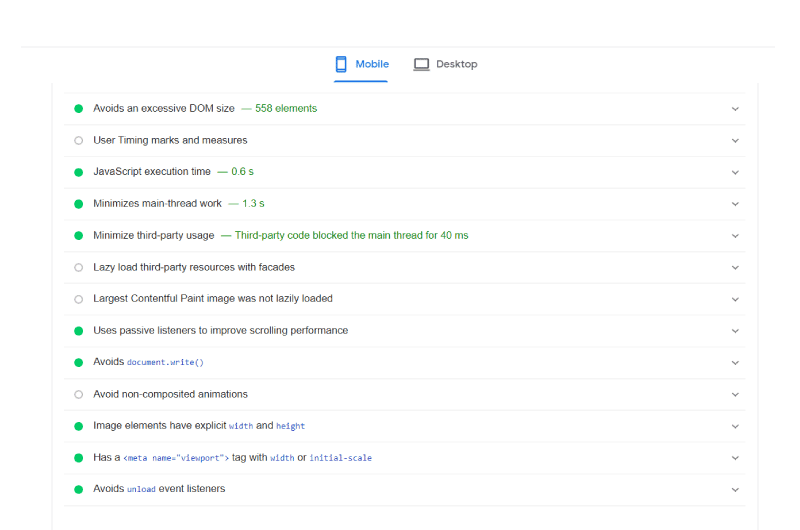Click 'Third-party code blocked the main thread' text
Viewport: 800px width, 530px height.
[352, 235]
